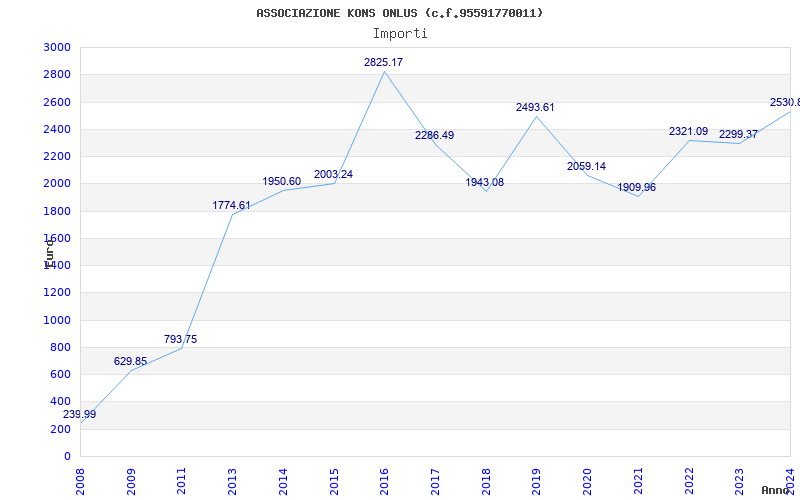Select the 239.99 data label

click(x=79, y=414)
